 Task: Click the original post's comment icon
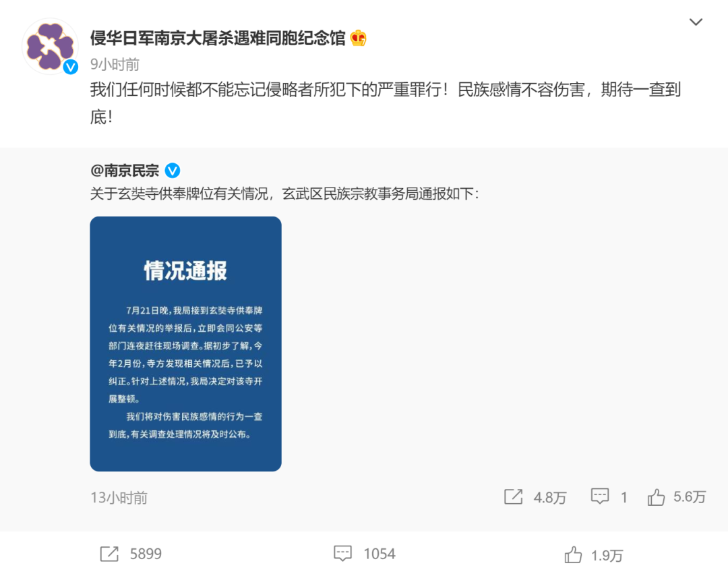[600, 496]
